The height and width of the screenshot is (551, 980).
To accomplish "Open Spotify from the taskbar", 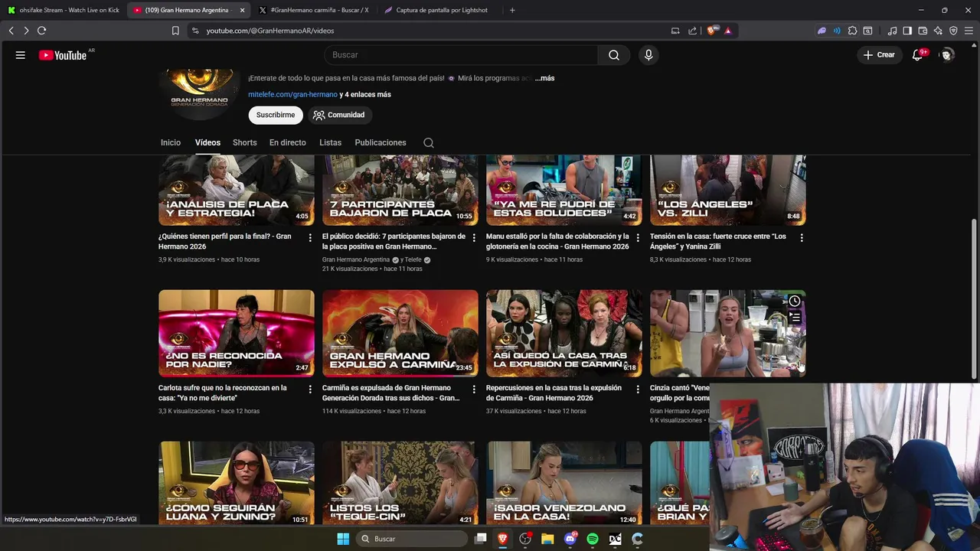I will point(593,539).
